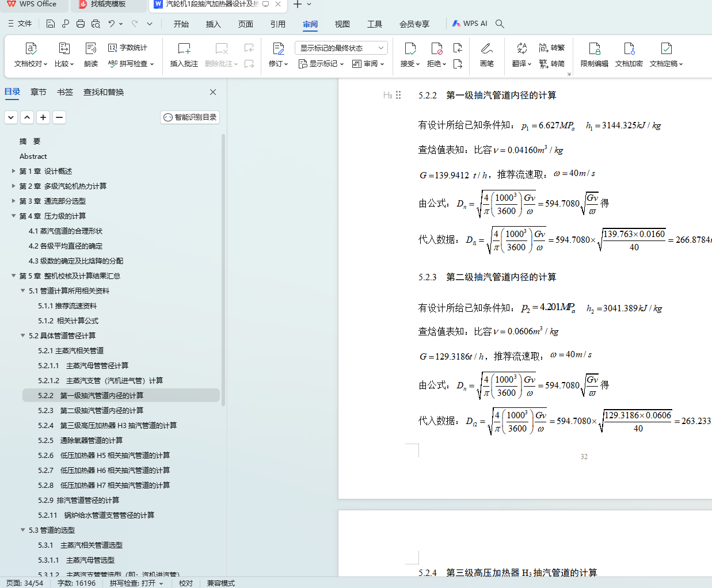The image size is (712, 588).
Task: Open the 文件 menu
Action: [20, 24]
